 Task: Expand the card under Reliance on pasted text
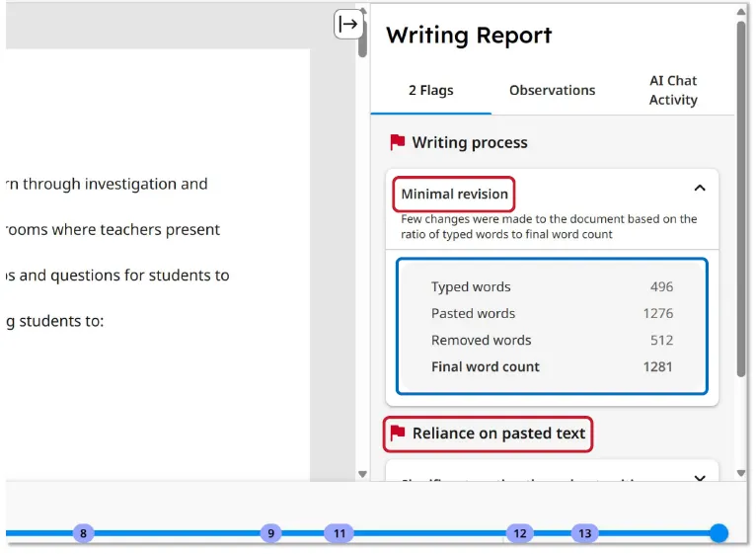click(700, 478)
